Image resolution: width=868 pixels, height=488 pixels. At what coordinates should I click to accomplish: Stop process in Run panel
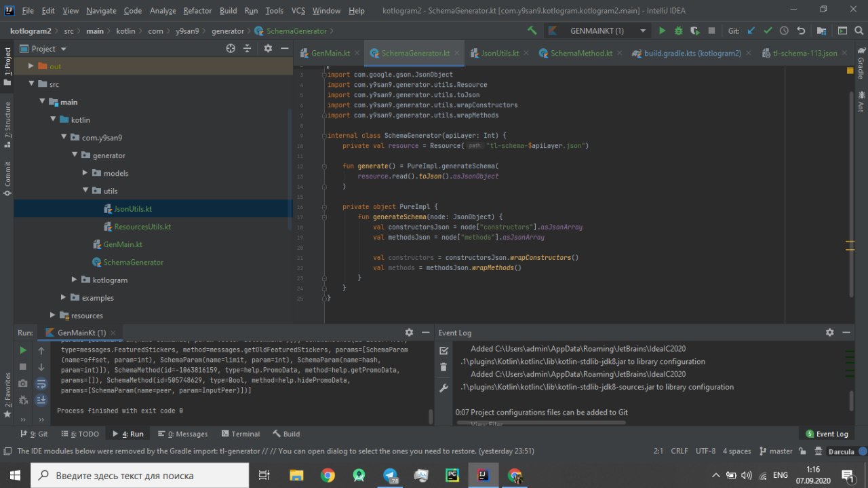[x=23, y=367]
